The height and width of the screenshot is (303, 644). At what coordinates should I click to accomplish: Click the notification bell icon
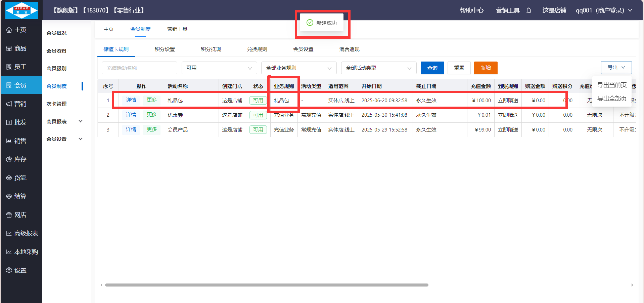pyautogui.click(x=528, y=10)
